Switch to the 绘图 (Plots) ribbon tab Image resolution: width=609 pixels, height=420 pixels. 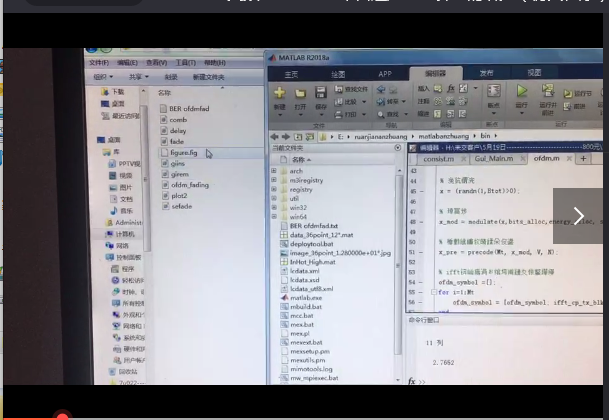coord(338,74)
